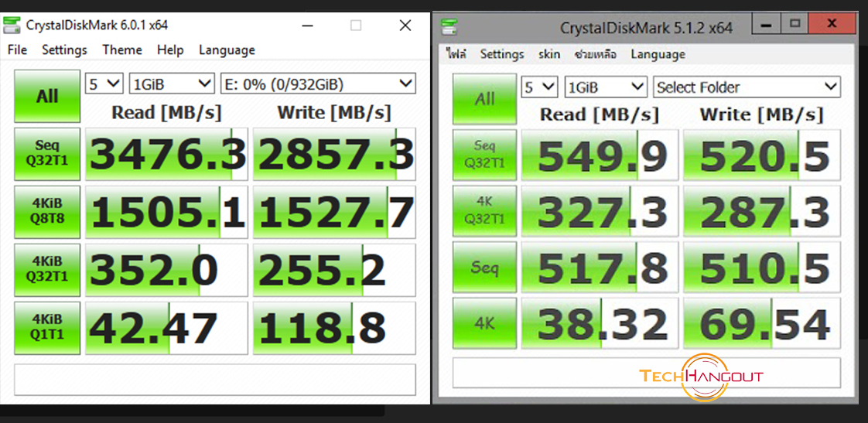Click Read [MB/s] header in 6.0.1 window
This screenshot has width=868, height=423.
pyautogui.click(x=166, y=112)
